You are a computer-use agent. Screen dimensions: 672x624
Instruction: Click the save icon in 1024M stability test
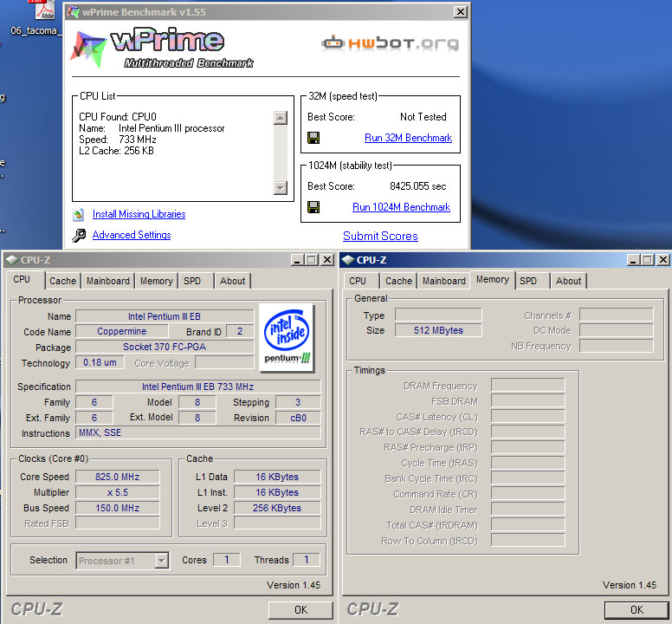313,207
